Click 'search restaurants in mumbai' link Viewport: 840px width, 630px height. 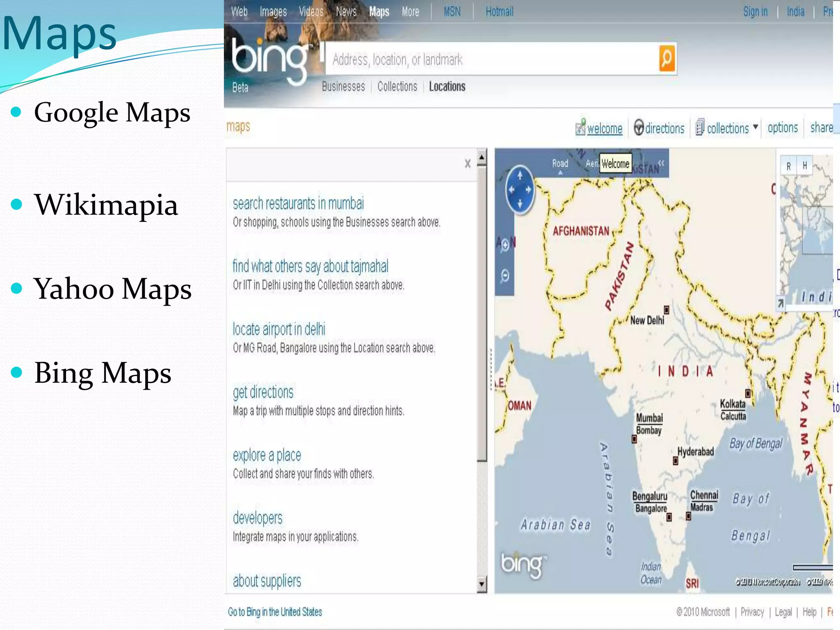click(x=298, y=203)
